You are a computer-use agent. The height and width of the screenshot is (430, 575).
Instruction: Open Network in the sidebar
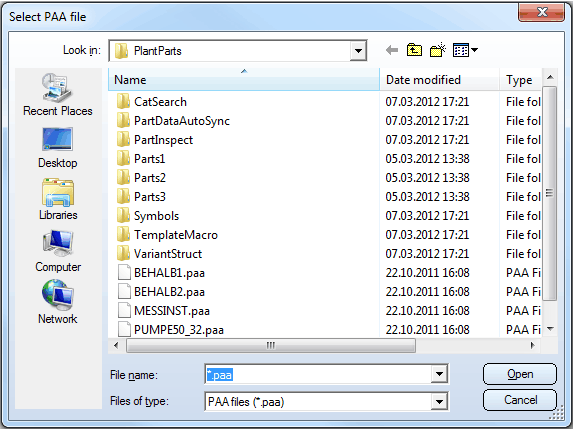coord(58,303)
